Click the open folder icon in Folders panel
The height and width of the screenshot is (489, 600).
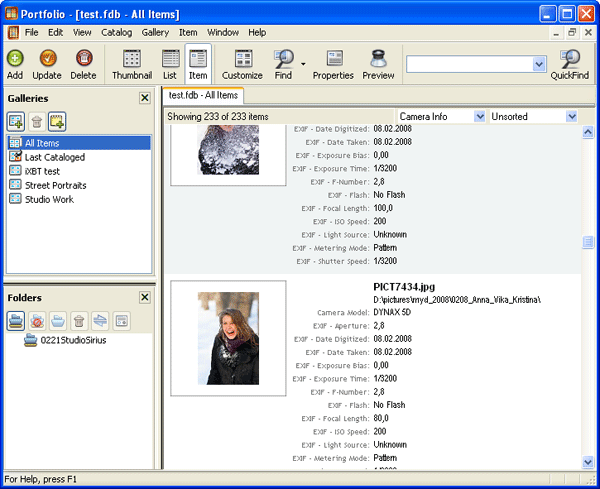58,321
